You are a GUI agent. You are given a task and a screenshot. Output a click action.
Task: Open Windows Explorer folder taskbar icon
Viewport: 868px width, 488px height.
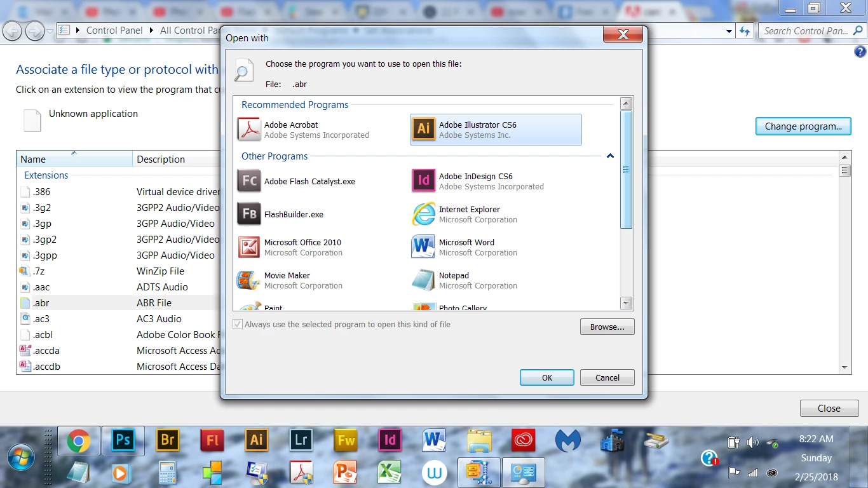tap(479, 440)
